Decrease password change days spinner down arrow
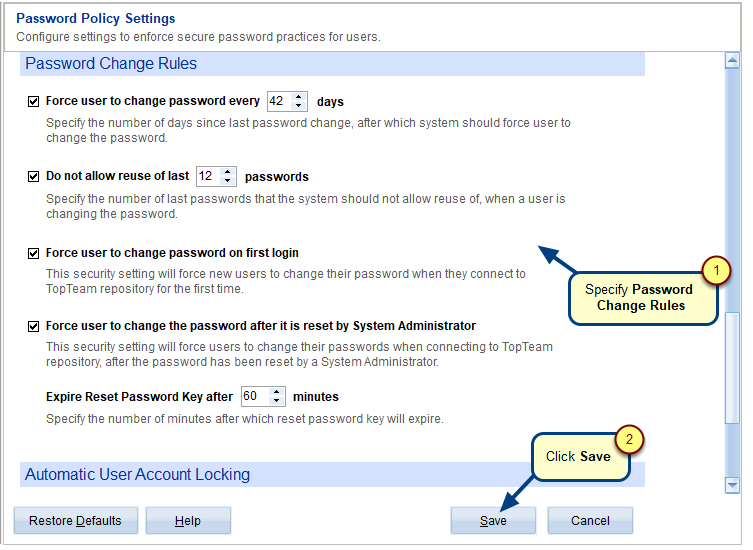 coord(299,105)
